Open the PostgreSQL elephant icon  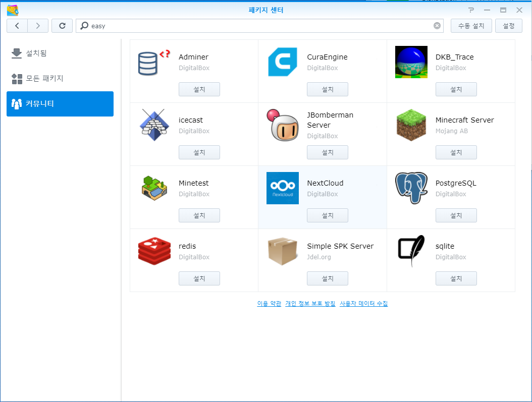pos(411,188)
